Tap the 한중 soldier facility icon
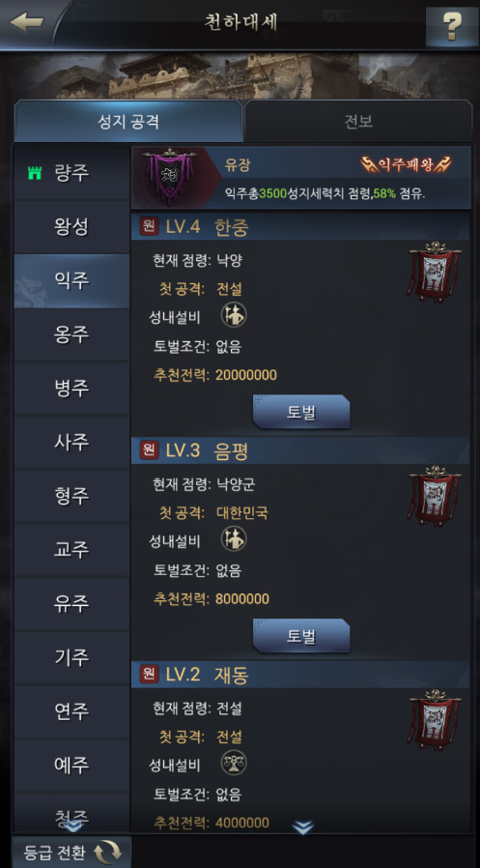480x868 pixels. click(x=234, y=315)
